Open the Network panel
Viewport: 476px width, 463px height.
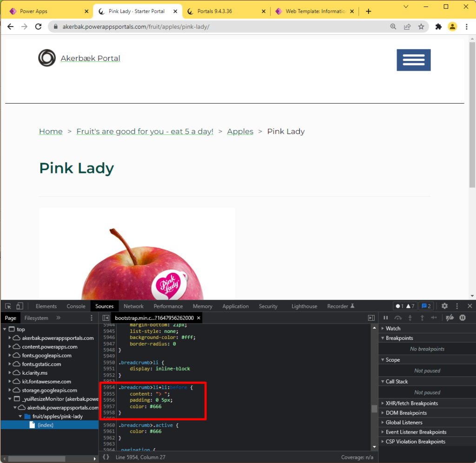(x=133, y=306)
